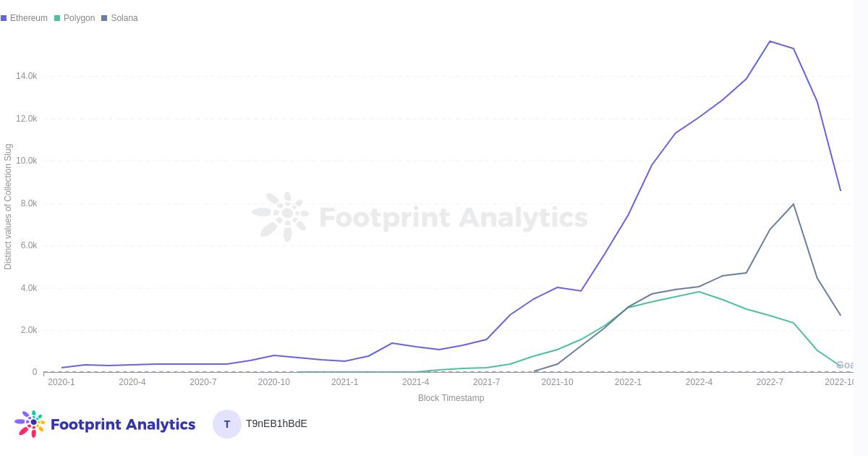Toggle the Polygon series legend label
Image resolution: width=868 pixels, height=456 pixels.
[x=79, y=18]
